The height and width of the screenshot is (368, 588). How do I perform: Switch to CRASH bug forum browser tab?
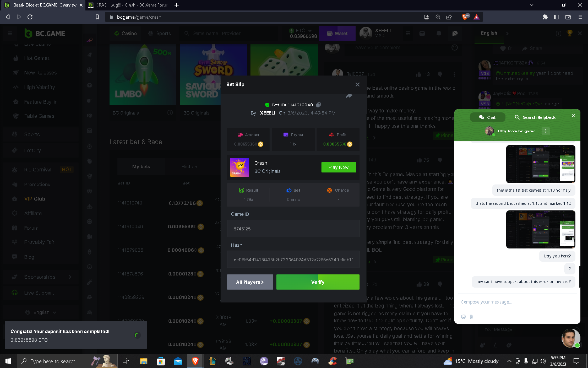pos(127,5)
